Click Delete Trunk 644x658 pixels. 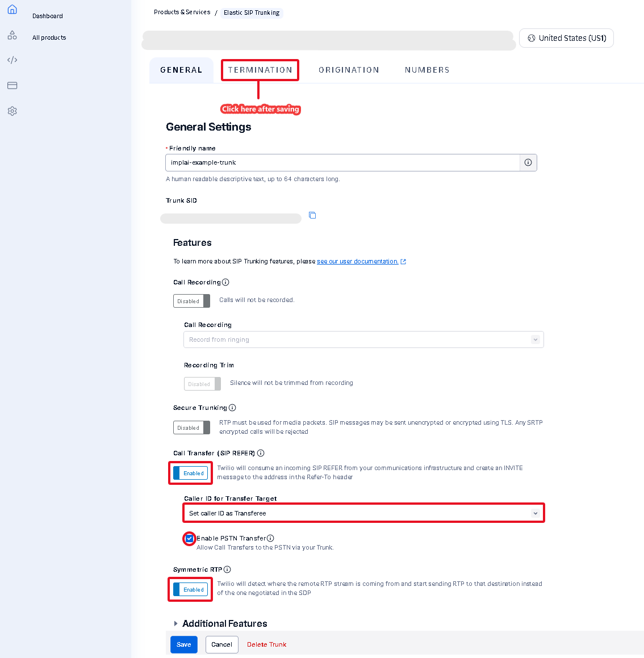(266, 644)
